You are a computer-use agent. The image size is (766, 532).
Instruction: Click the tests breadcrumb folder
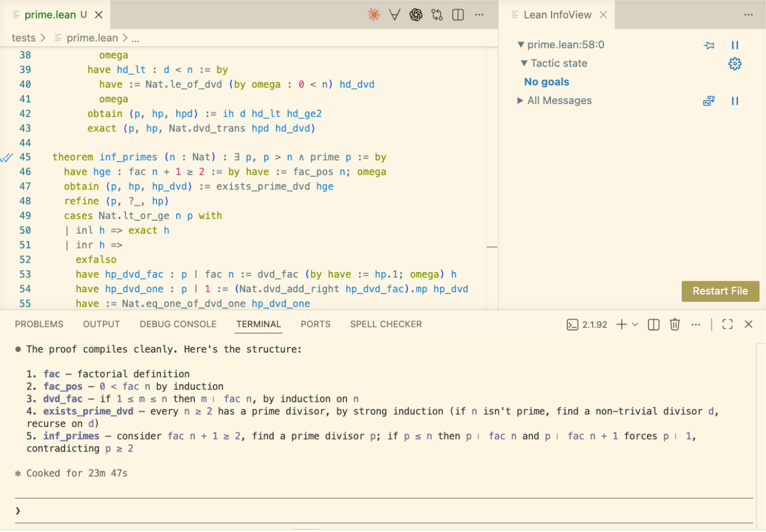24,38
